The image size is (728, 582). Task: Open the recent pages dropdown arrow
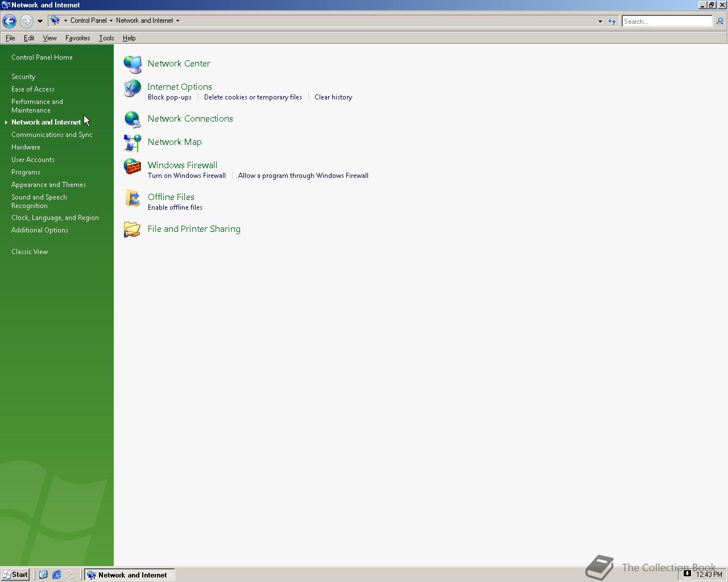pyautogui.click(x=40, y=21)
